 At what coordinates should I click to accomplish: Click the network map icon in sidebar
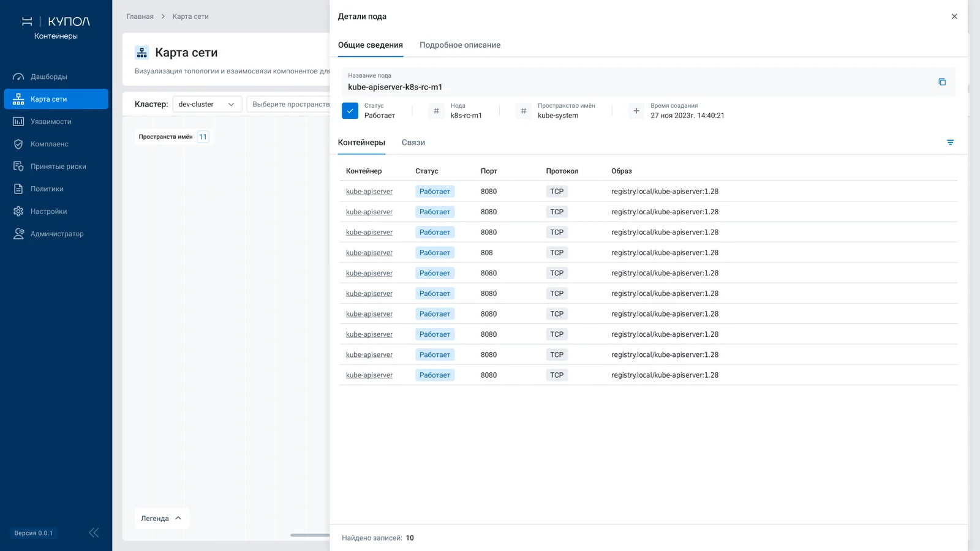pos(18,99)
